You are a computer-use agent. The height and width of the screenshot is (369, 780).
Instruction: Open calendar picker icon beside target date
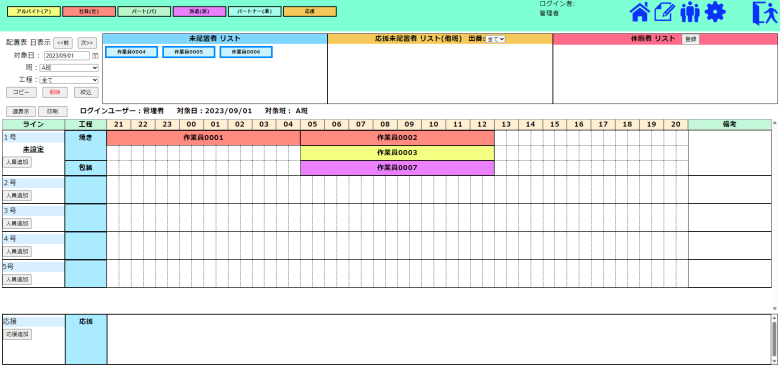click(96, 56)
